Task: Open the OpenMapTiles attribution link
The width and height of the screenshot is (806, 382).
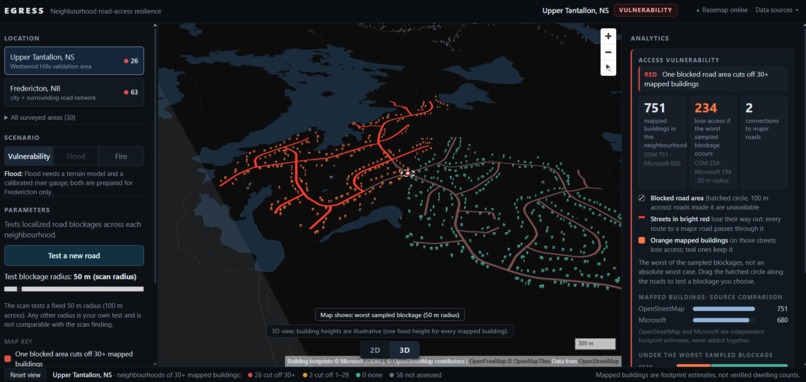Action: (528, 361)
